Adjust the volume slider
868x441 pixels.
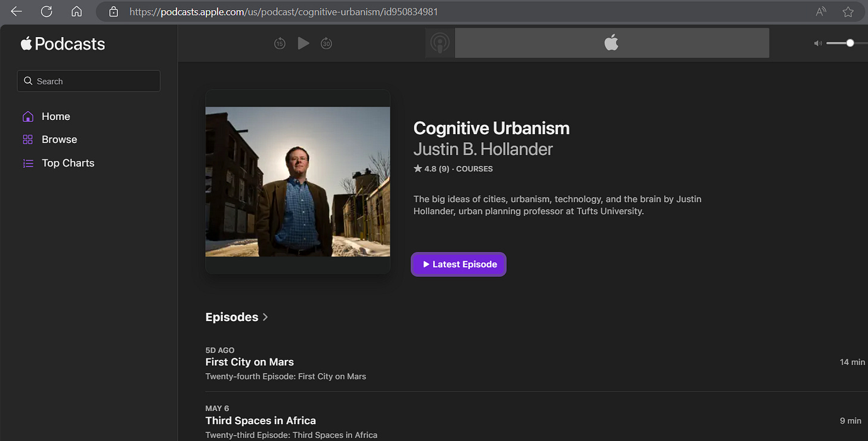(847, 43)
